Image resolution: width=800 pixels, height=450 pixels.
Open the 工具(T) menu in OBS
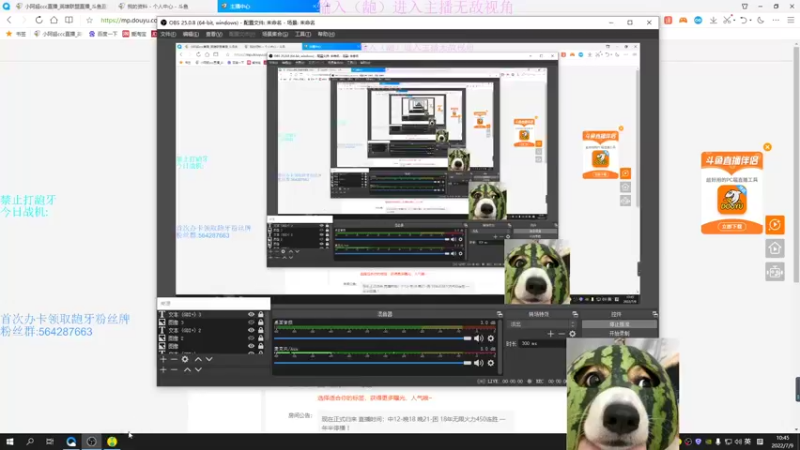tap(303, 34)
